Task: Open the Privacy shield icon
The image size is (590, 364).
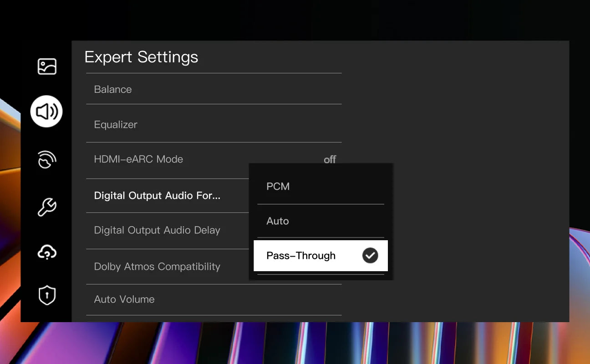Action: pos(46,295)
